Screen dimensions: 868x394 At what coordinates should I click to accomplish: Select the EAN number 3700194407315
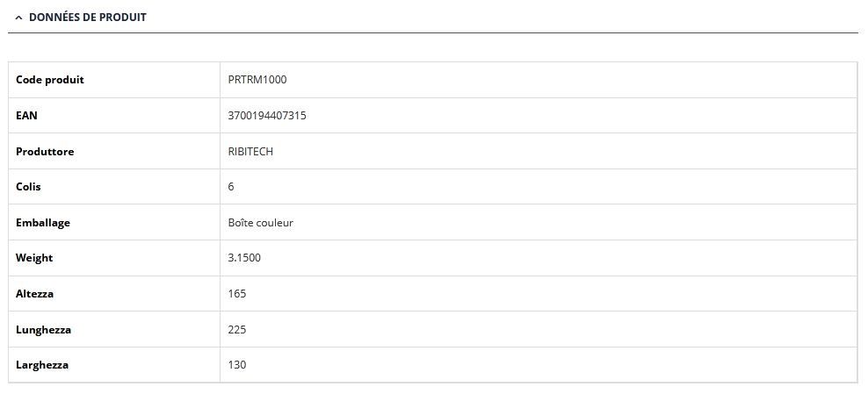[267, 116]
